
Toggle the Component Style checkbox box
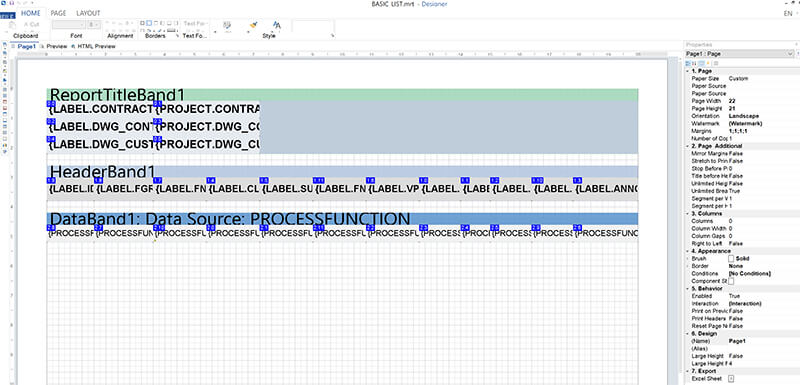tap(731, 281)
